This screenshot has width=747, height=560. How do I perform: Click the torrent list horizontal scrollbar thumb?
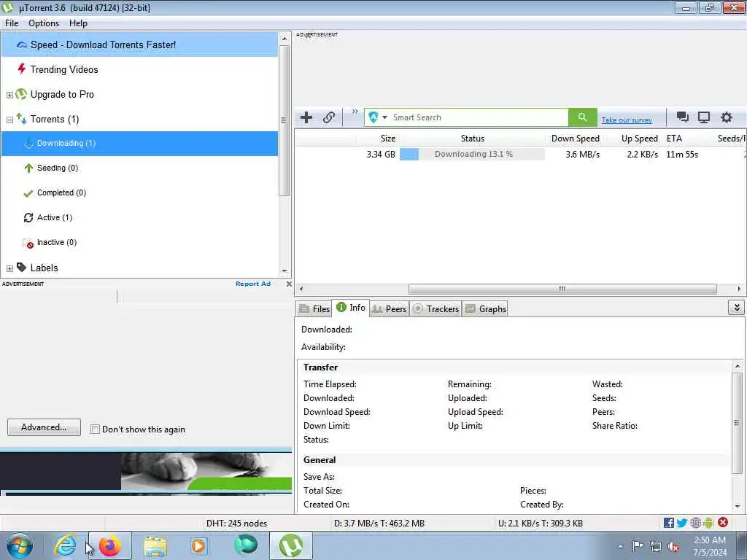[x=562, y=289]
